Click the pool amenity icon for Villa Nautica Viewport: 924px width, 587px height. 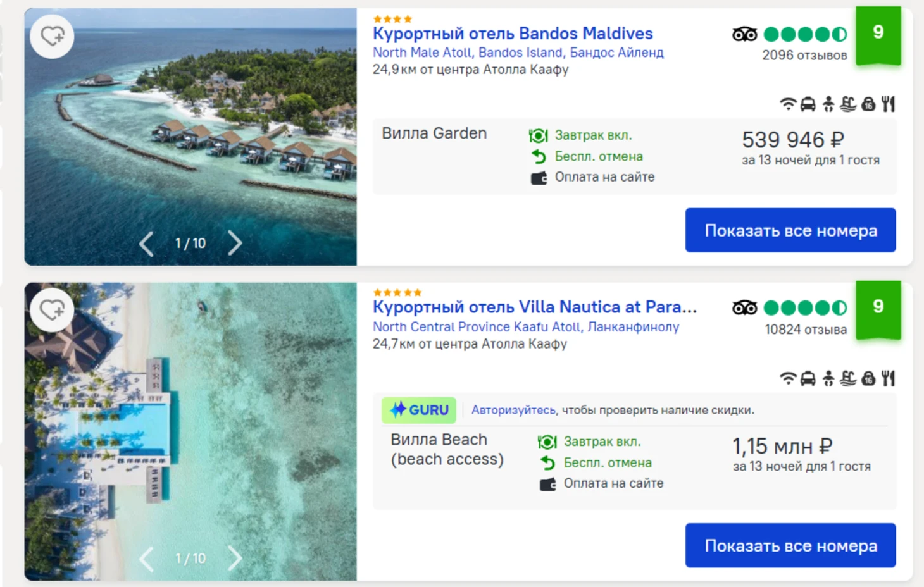click(x=848, y=378)
